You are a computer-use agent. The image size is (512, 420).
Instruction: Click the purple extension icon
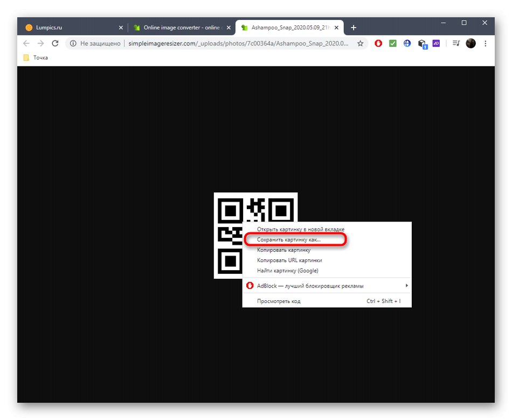pos(436,44)
